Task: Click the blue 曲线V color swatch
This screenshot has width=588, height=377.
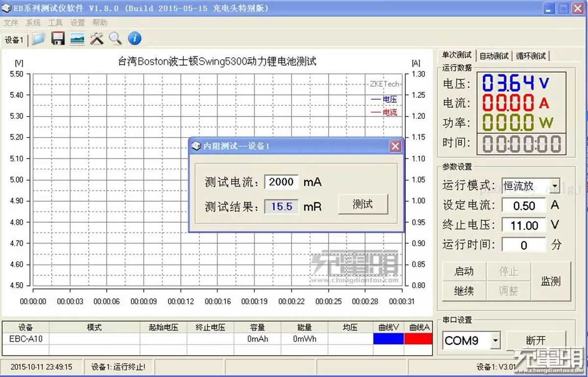Action: 389,339
